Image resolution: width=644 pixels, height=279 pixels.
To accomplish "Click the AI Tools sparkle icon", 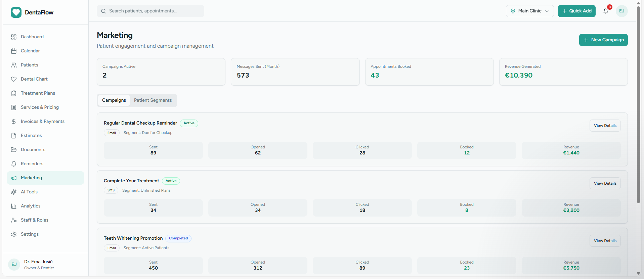I will [14, 192].
